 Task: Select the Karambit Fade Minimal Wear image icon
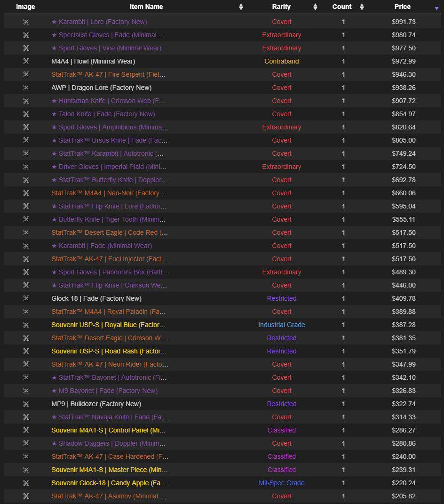pyautogui.click(x=26, y=246)
